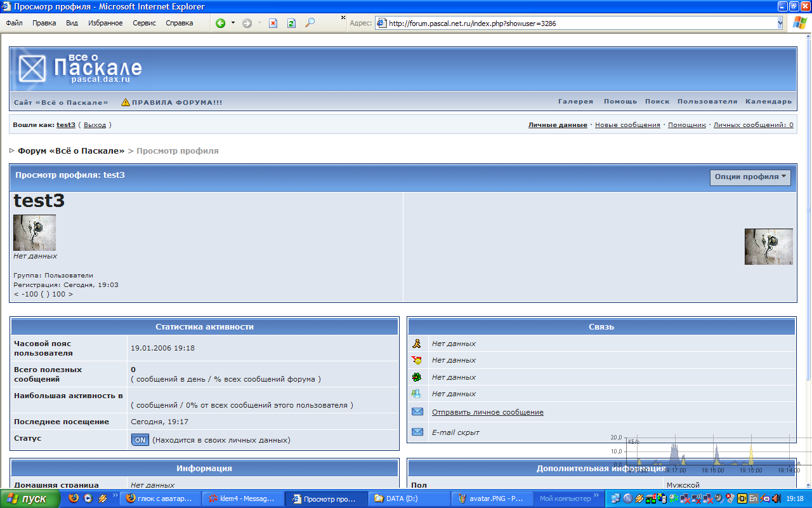812x508 pixels.
Task: Open the 'Избранное' menu
Action: pos(105,23)
